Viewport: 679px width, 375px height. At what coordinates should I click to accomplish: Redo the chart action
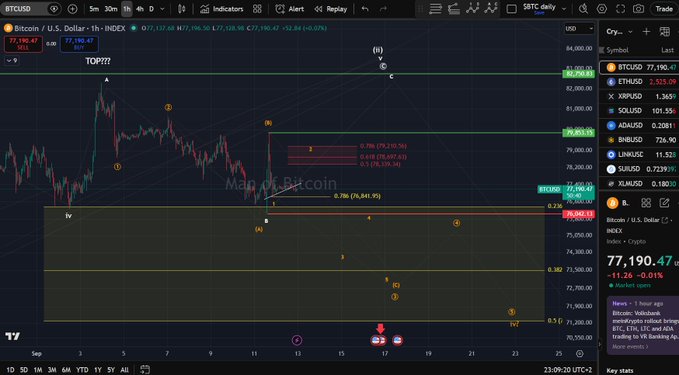[x=383, y=9]
